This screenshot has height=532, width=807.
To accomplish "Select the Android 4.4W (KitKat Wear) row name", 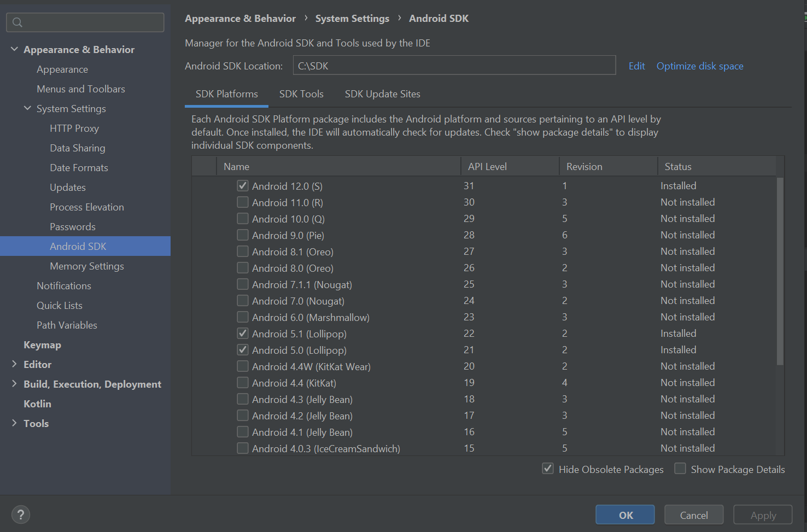I will point(311,367).
